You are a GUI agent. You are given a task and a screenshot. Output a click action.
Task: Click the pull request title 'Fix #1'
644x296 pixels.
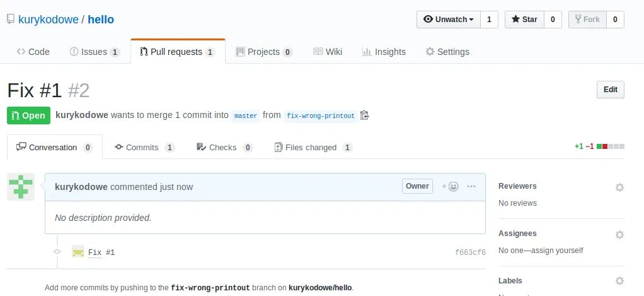click(x=35, y=90)
